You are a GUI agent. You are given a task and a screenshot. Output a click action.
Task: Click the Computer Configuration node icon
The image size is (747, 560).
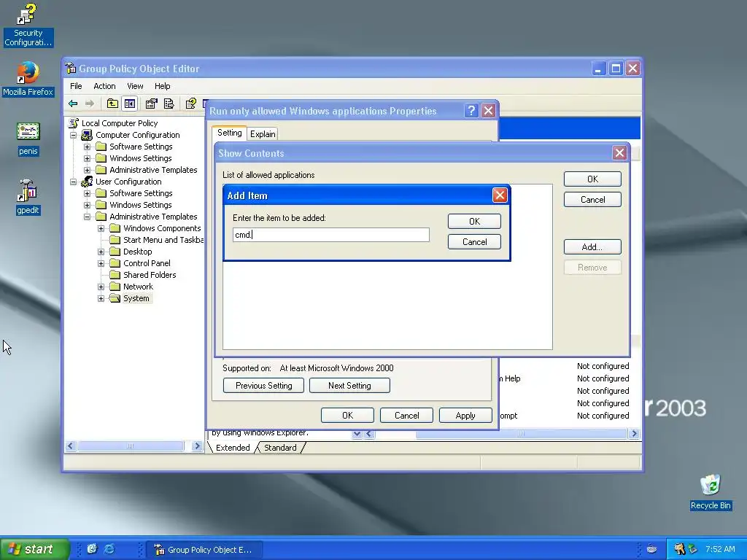click(87, 135)
